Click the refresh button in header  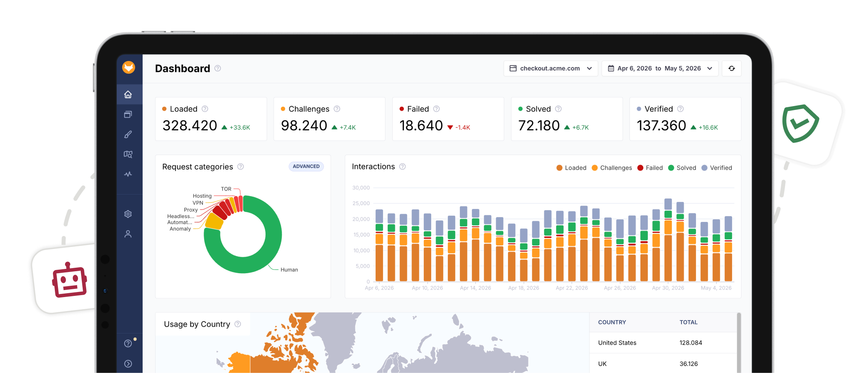[x=732, y=68]
